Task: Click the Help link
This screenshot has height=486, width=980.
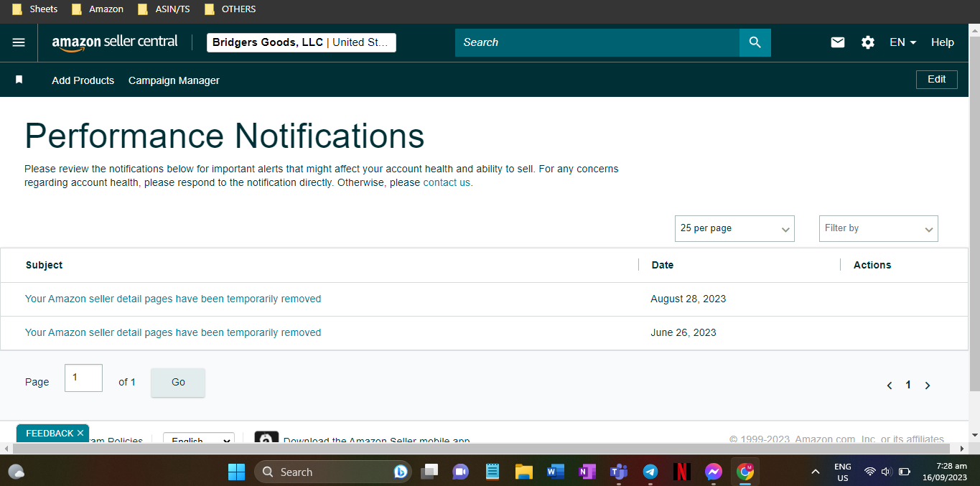Action: pos(943,42)
